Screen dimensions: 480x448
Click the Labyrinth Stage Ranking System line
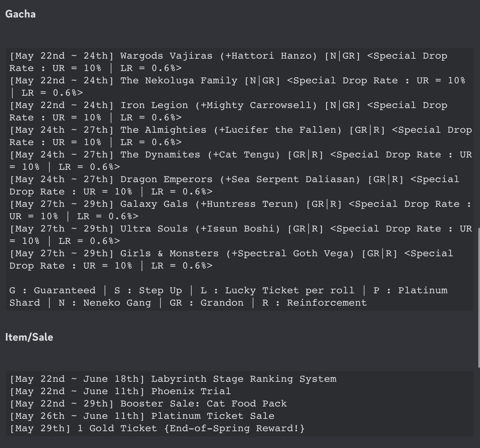click(243, 379)
